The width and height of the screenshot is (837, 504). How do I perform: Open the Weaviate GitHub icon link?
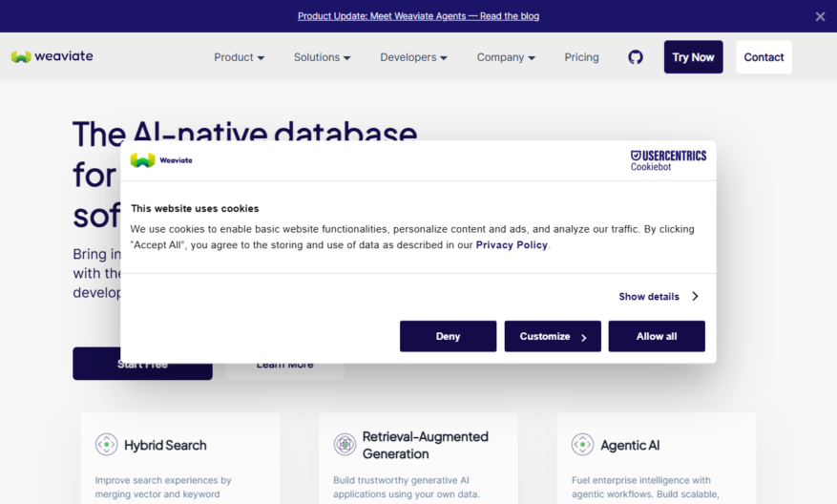[x=636, y=57]
